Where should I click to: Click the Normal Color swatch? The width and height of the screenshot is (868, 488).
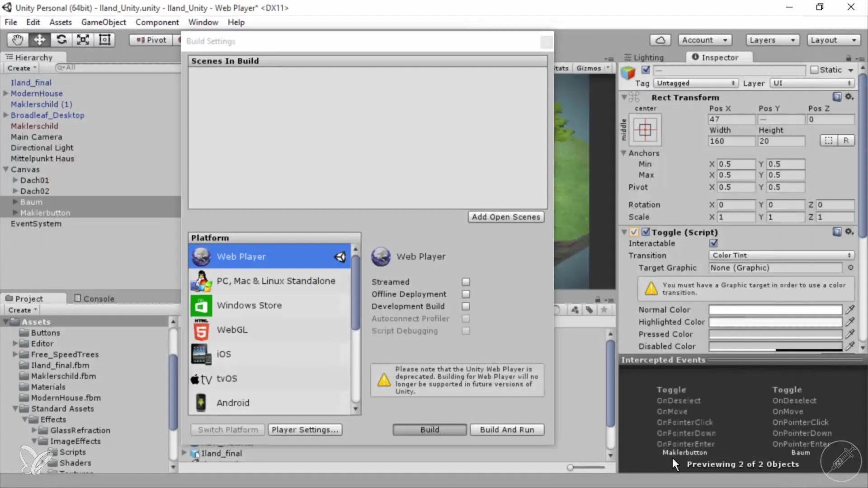coord(775,310)
